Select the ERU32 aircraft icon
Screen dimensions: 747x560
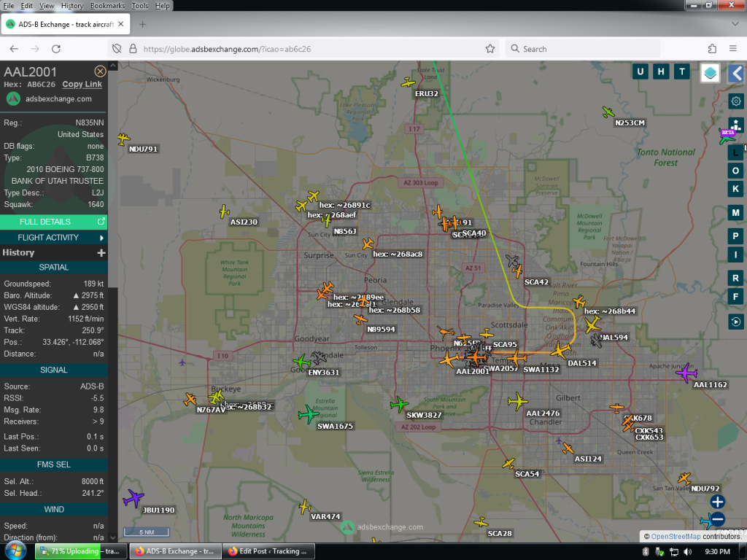point(408,83)
